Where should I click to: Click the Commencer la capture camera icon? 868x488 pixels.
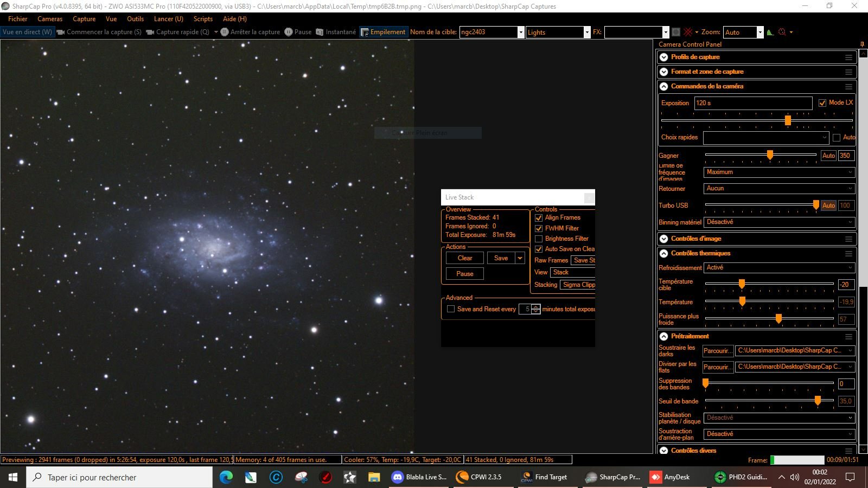pyautogui.click(x=61, y=32)
